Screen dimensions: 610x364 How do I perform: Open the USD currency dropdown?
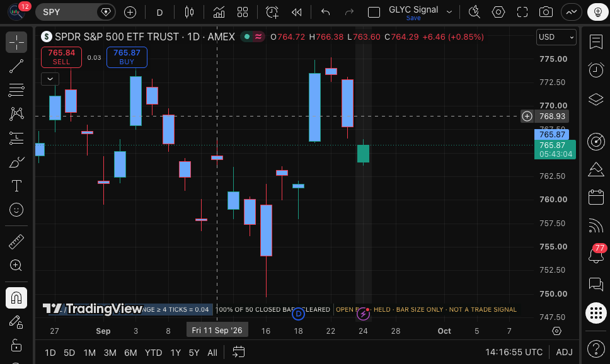556,37
